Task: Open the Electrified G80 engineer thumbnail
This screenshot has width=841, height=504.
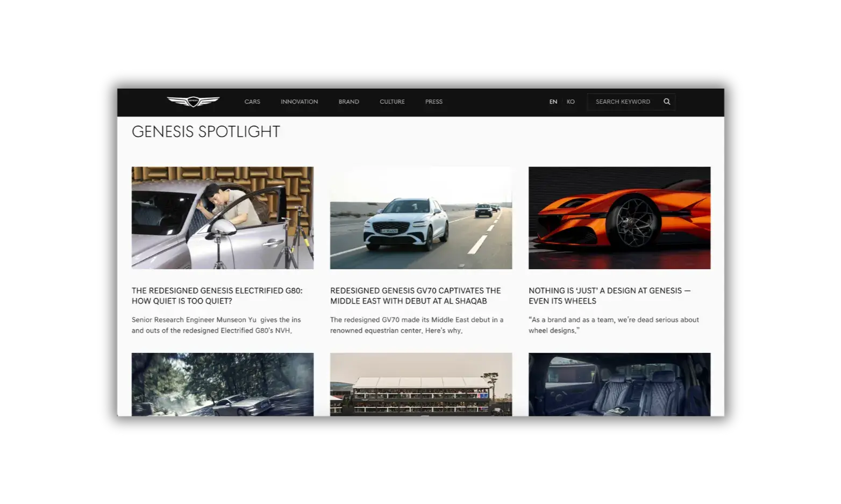Action: click(x=223, y=218)
